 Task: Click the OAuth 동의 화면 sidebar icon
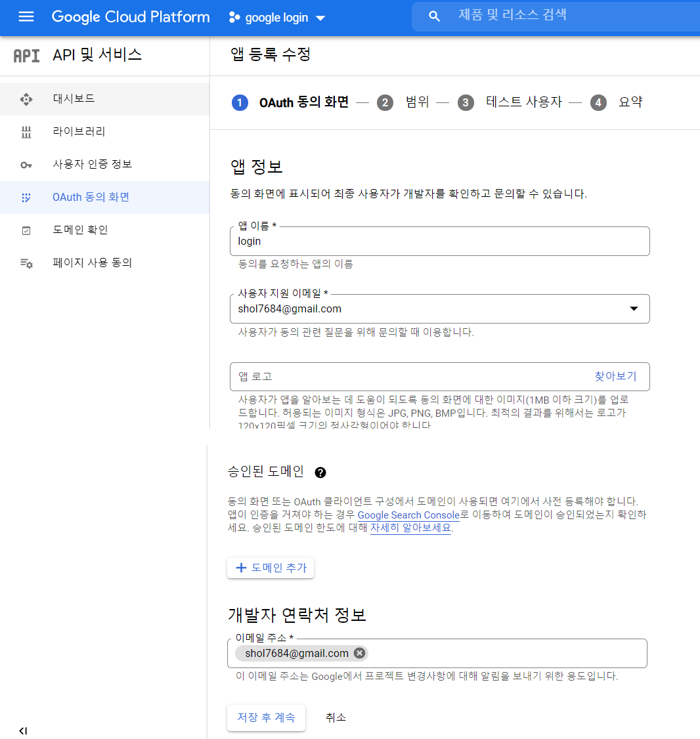(26, 198)
